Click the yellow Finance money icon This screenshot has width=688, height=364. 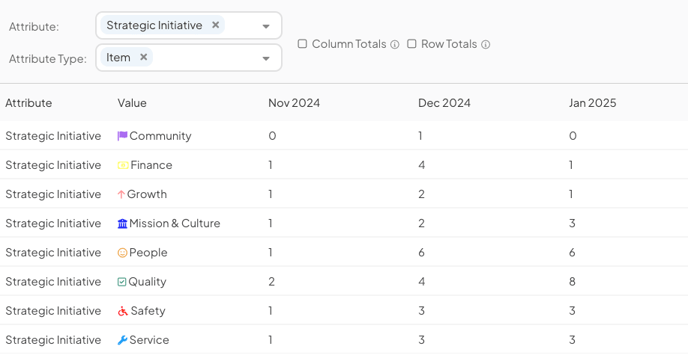click(123, 165)
